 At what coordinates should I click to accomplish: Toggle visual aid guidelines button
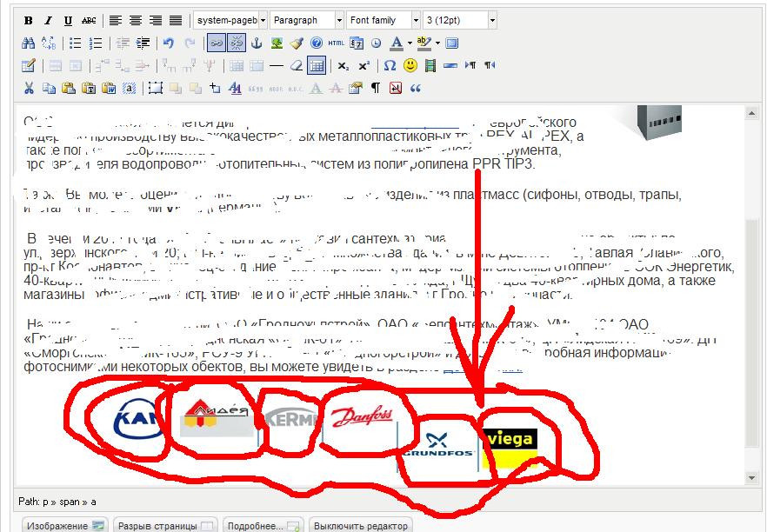pos(317,65)
